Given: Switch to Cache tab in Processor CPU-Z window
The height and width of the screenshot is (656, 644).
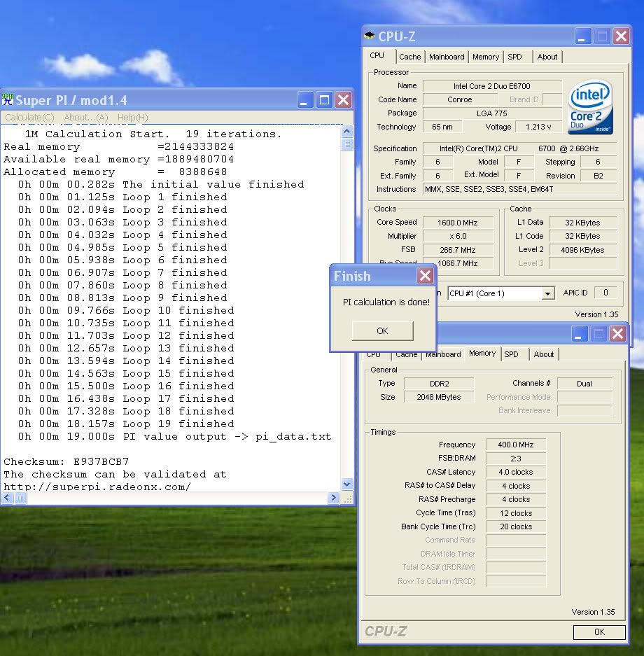Looking at the screenshot, I should pyautogui.click(x=410, y=57).
